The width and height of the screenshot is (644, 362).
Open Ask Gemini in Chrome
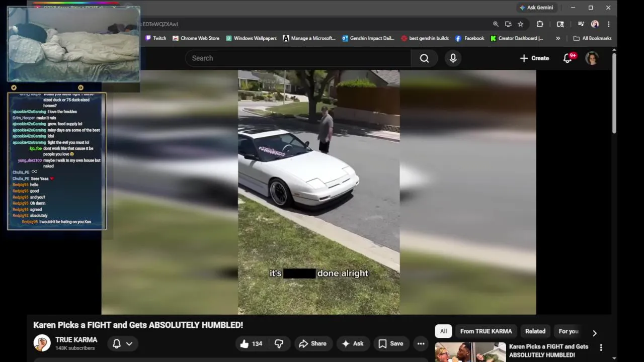coord(536,8)
